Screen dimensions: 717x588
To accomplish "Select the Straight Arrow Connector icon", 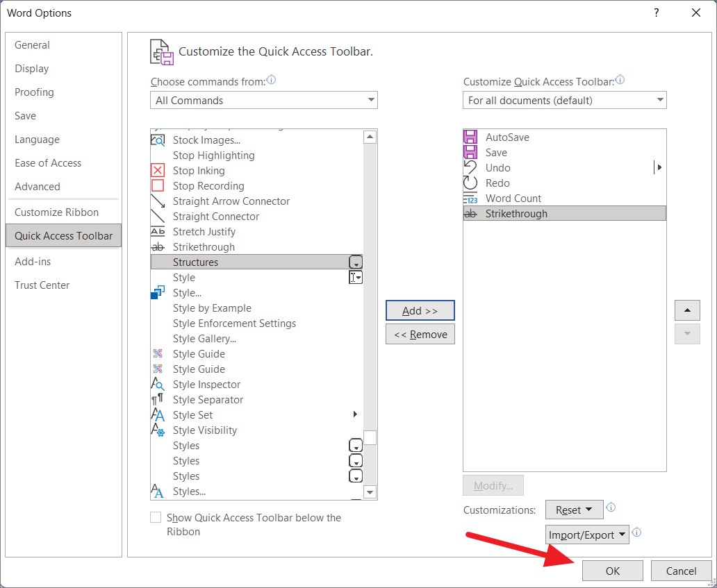I will tap(158, 201).
